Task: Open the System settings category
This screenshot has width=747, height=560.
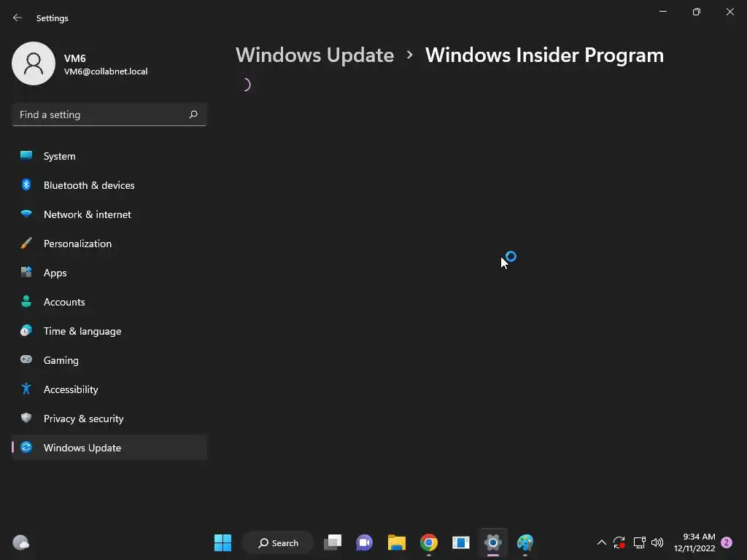Action: coord(109,156)
